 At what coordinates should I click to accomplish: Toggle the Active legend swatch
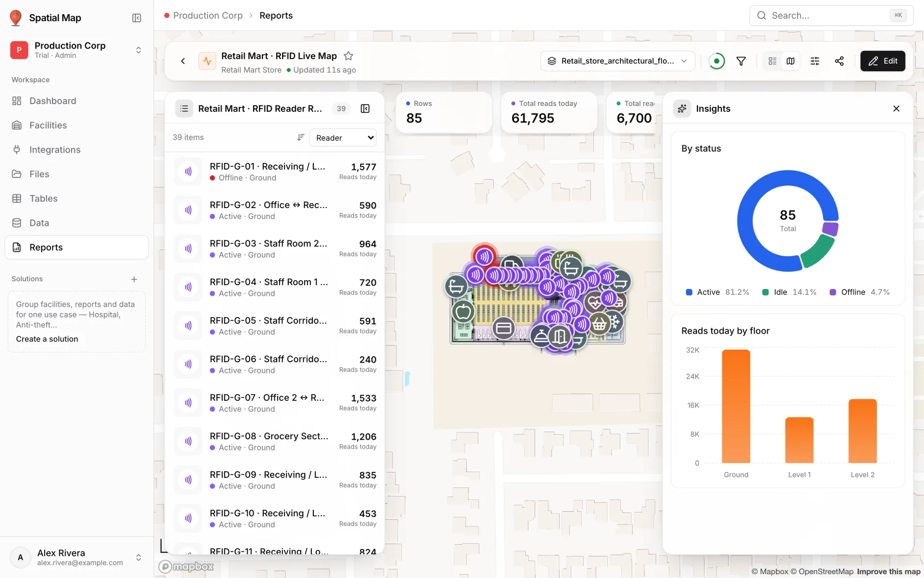689,292
